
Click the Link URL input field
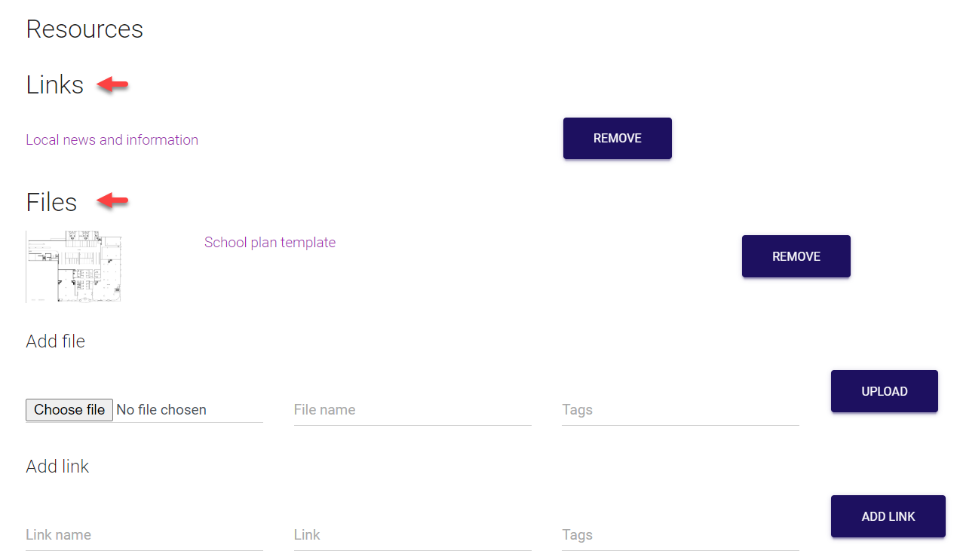point(412,535)
